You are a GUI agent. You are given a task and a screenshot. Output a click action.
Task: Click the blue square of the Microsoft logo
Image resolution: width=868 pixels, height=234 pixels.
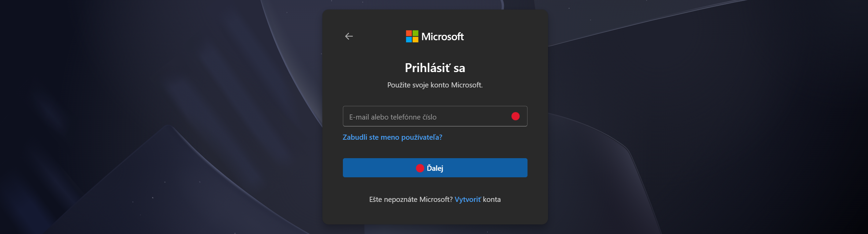coord(409,40)
